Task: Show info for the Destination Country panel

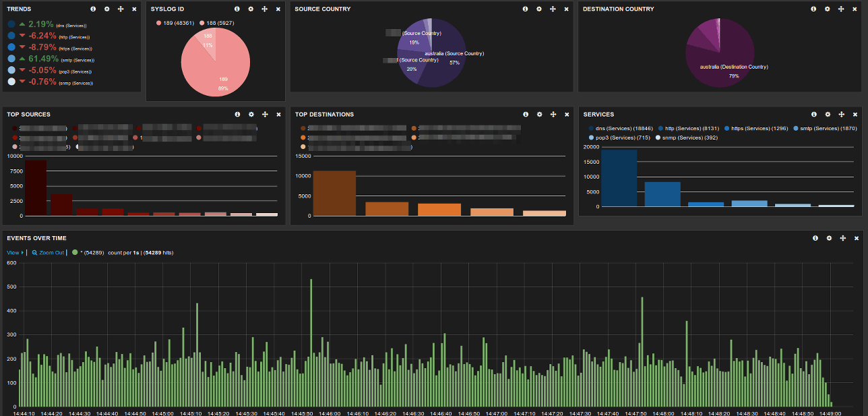Action: point(813,9)
